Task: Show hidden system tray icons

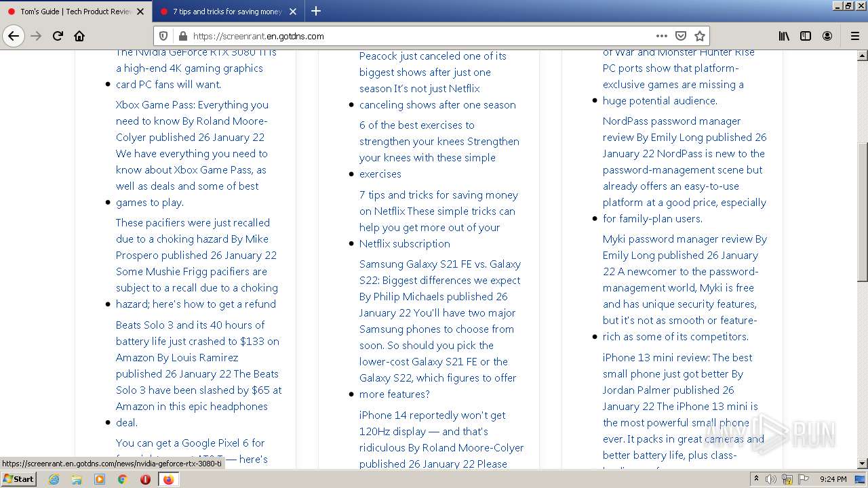Action: (756, 479)
